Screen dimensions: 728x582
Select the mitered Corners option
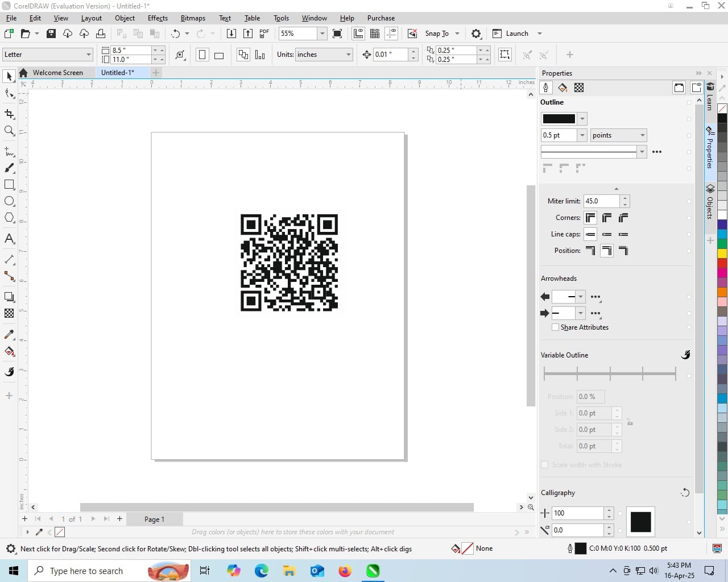click(590, 218)
